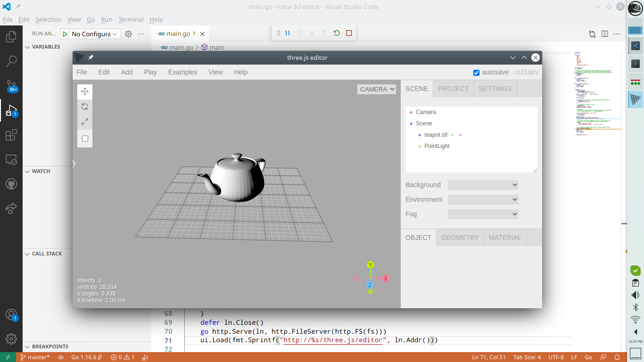Click the green material color dot beside teapot.stl
Image resolution: width=644 pixels, height=362 pixels.
[x=452, y=135]
